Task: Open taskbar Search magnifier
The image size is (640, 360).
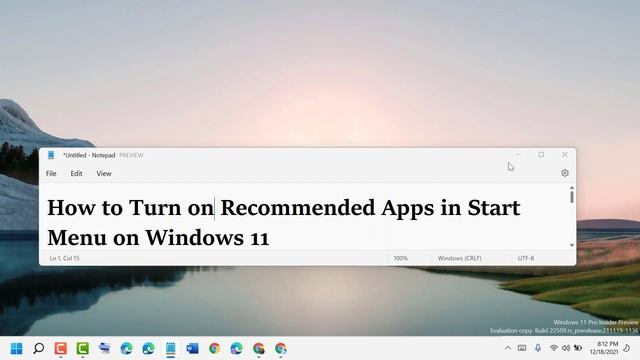Action: 39,349
